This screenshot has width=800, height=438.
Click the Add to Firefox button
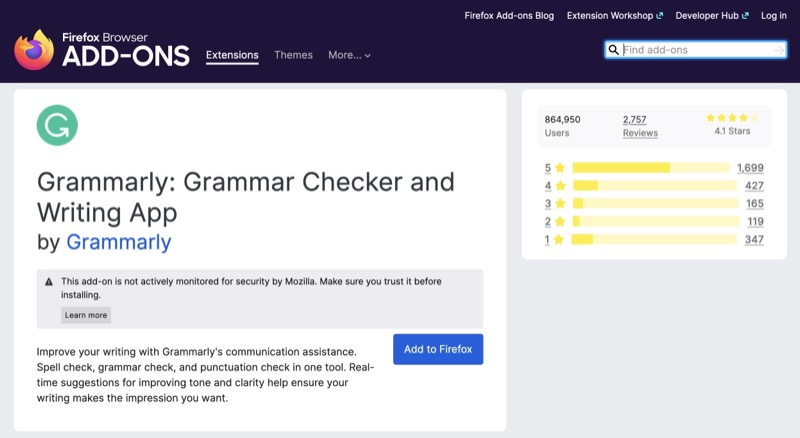click(438, 349)
